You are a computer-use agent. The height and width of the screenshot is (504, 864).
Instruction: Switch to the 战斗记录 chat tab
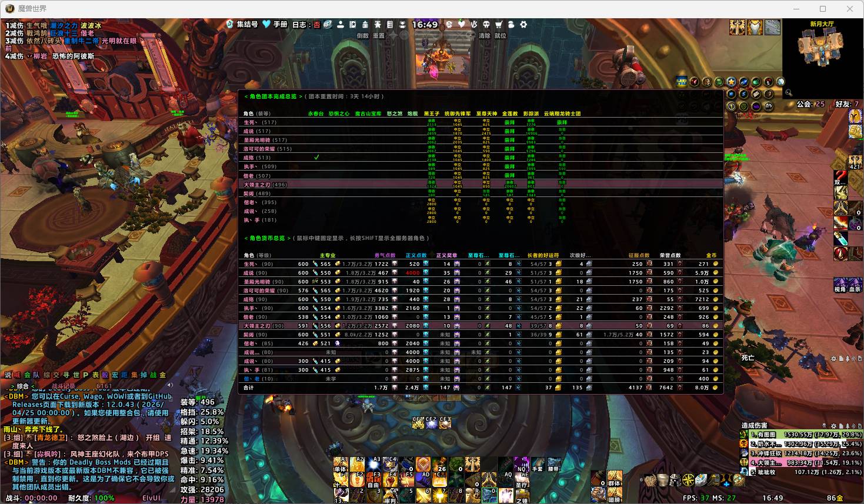[x=62, y=386]
